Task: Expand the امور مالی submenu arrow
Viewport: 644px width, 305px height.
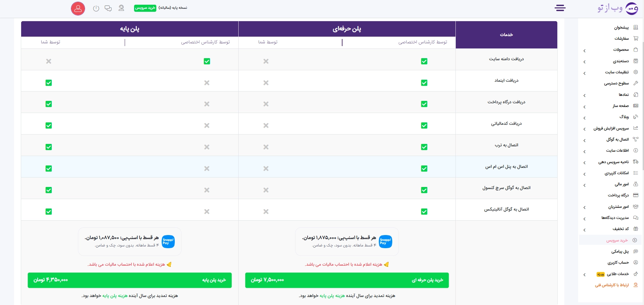Action: (x=585, y=185)
